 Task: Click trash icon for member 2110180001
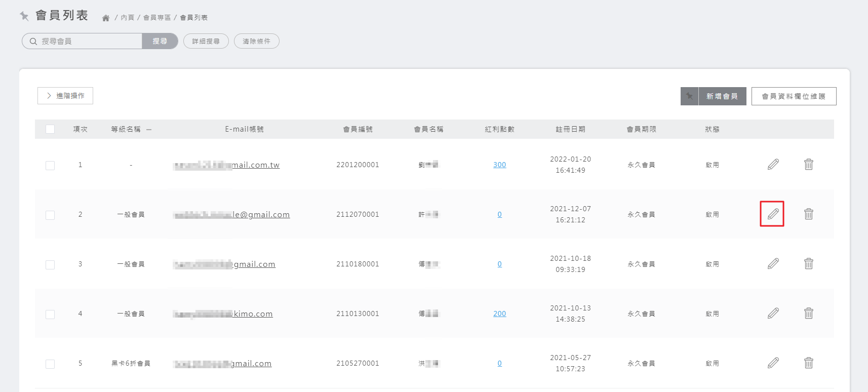[809, 263]
